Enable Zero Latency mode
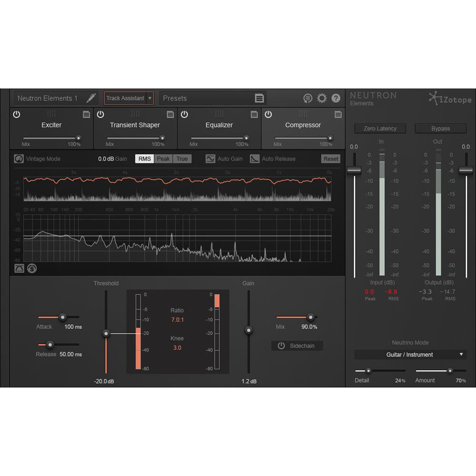This screenshot has height=476, width=476. 380,129
